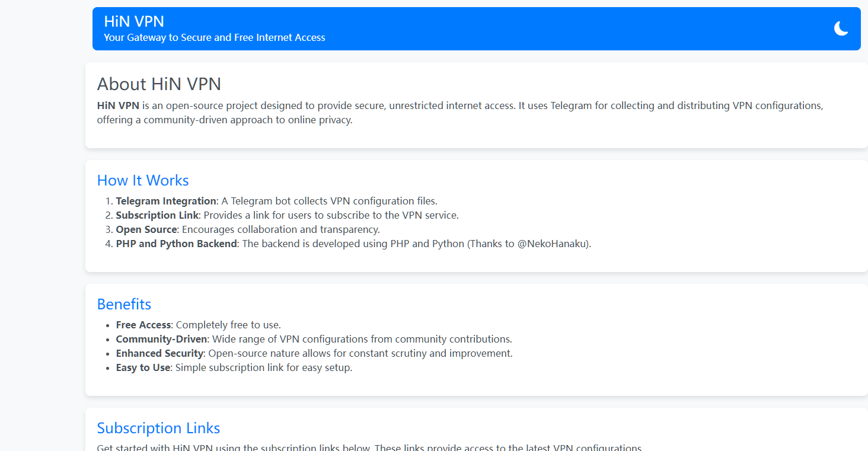
Task: Click the 'Your Gateway to Secure' tagline
Action: coord(214,38)
